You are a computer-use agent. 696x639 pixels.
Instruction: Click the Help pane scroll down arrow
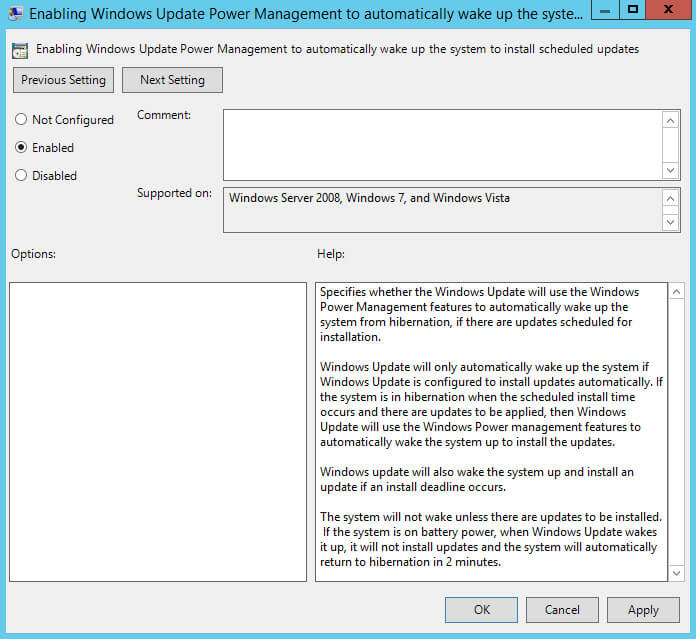(676, 573)
